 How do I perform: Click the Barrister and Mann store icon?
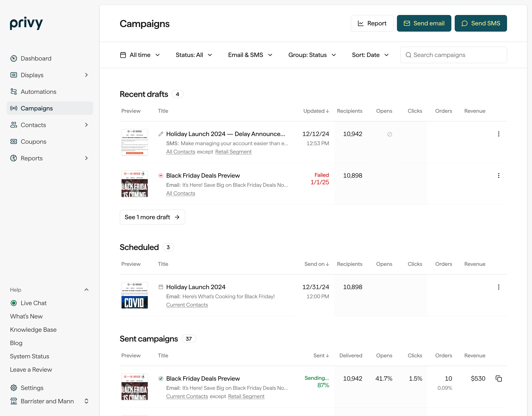click(14, 401)
